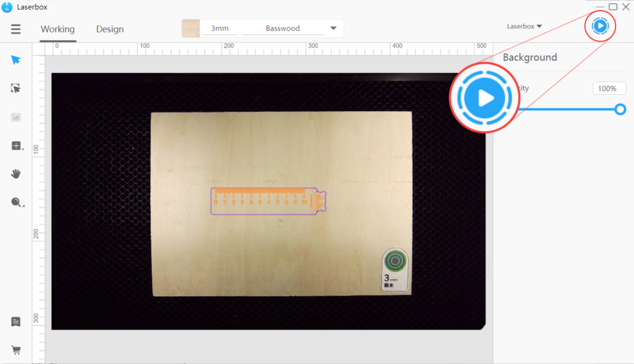Select the magnifier zoom tool

pyautogui.click(x=17, y=202)
